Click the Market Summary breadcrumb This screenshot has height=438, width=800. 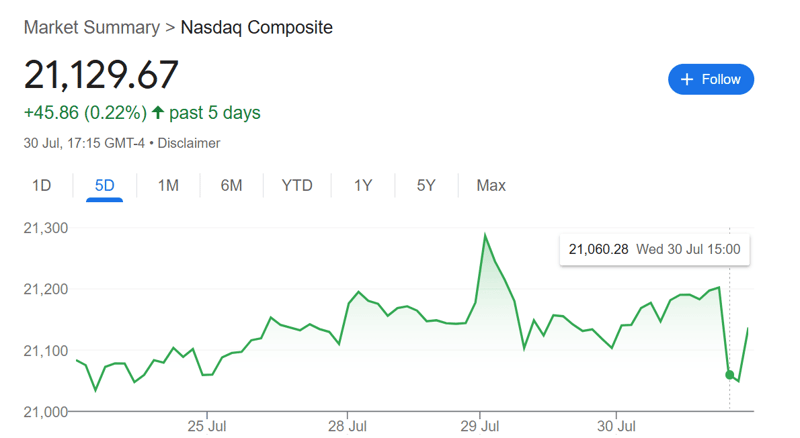pyautogui.click(x=91, y=27)
